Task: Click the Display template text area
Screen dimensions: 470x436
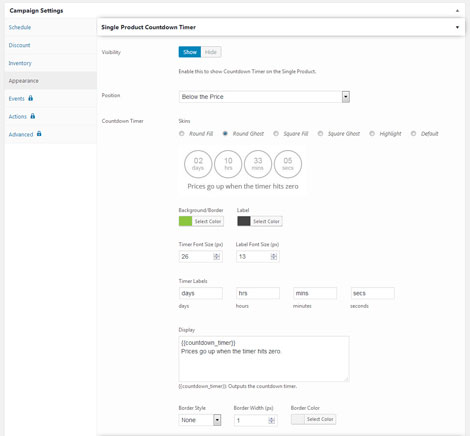Action: click(264, 359)
